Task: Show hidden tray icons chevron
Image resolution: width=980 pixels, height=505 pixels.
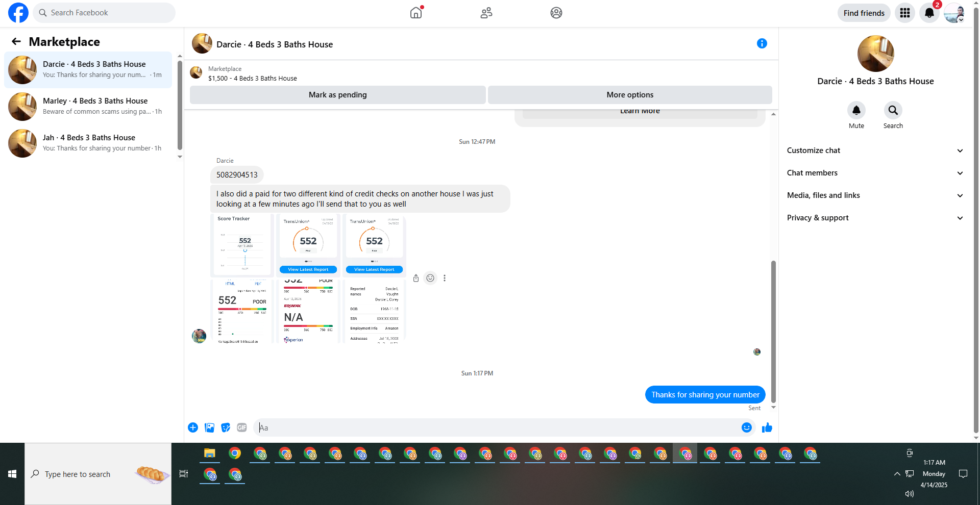Action: click(897, 474)
